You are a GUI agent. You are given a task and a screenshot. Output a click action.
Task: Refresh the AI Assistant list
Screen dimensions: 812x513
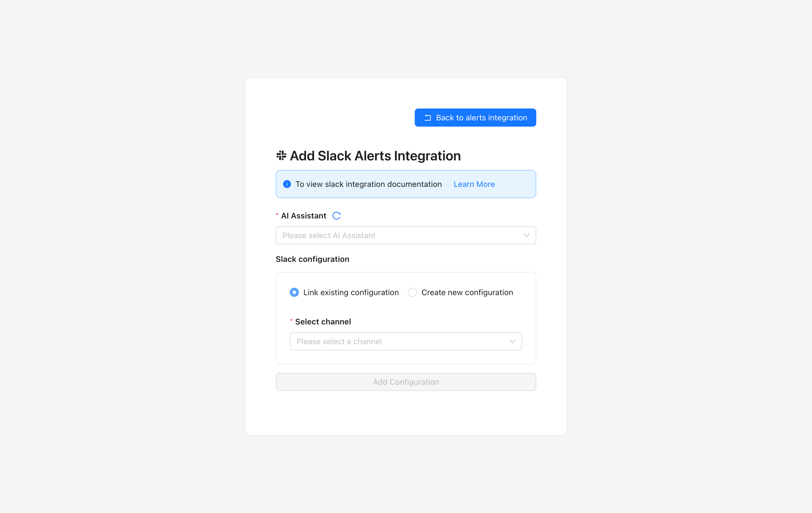(336, 216)
